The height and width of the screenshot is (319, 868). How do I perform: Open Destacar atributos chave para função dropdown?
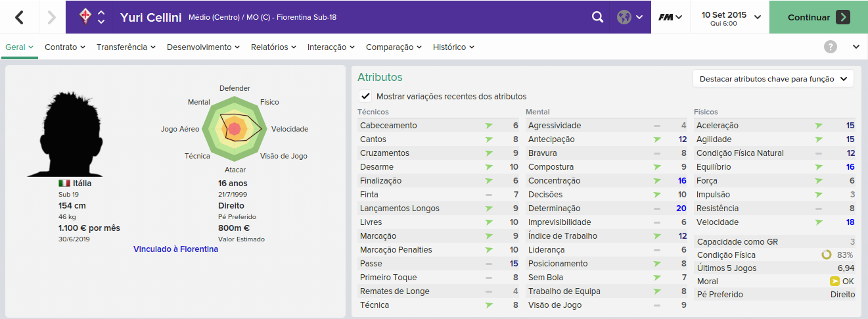point(773,79)
